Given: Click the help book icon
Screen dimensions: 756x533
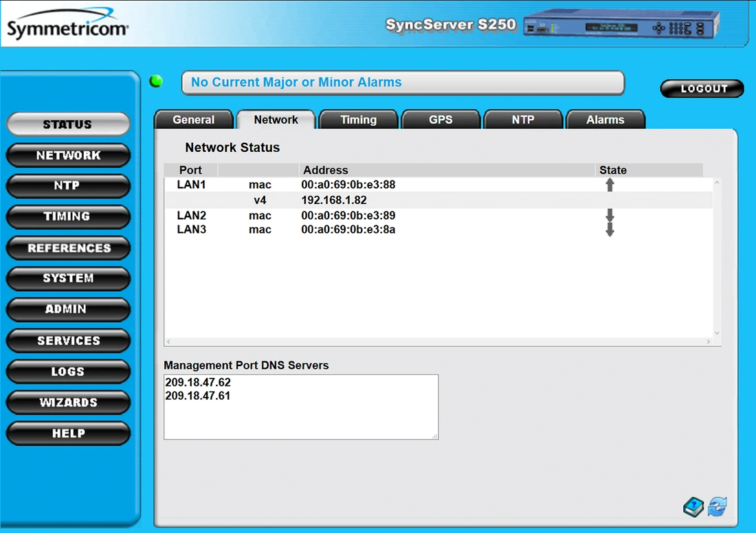Looking at the screenshot, I should point(693,507).
